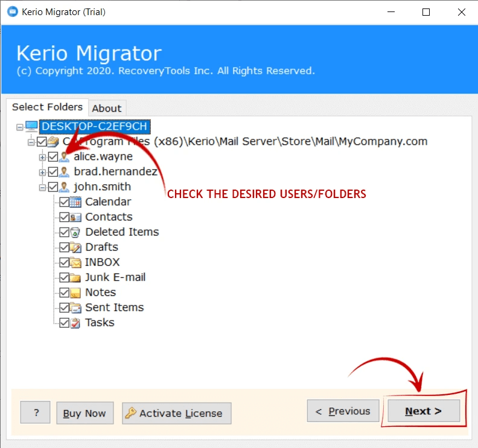Click the desktop computer icon beside DESKTOP-C2EF9CH
The height and width of the screenshot is (448, 478).
coord(31,126)
